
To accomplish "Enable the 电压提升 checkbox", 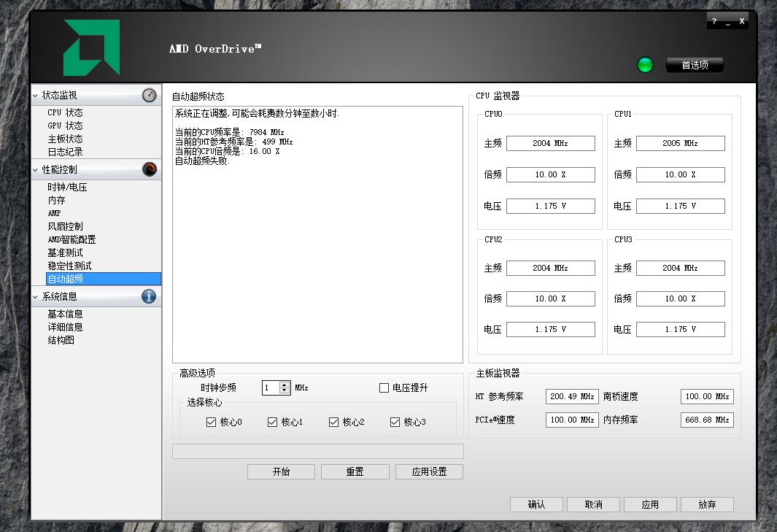I will point(384,388).
